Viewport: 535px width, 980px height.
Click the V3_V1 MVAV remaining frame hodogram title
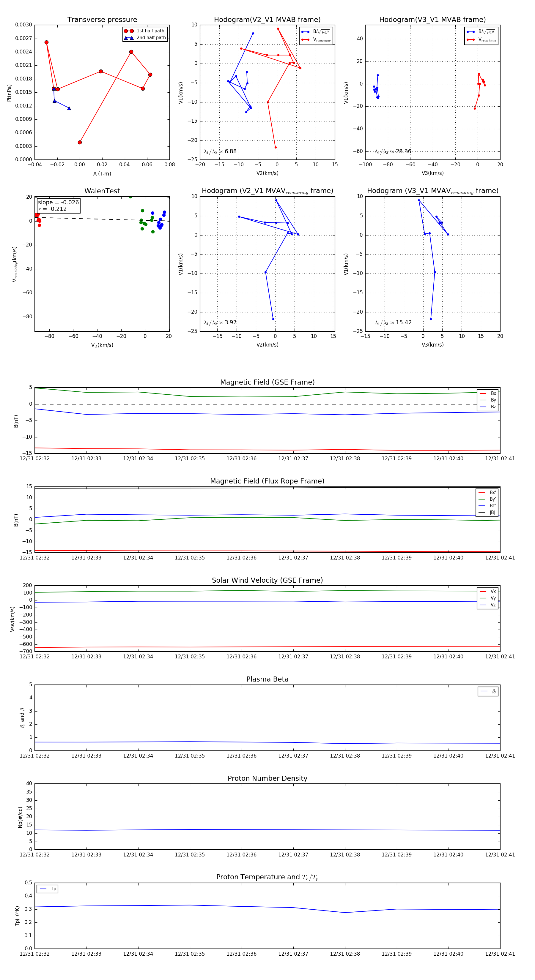pos(432,191)
